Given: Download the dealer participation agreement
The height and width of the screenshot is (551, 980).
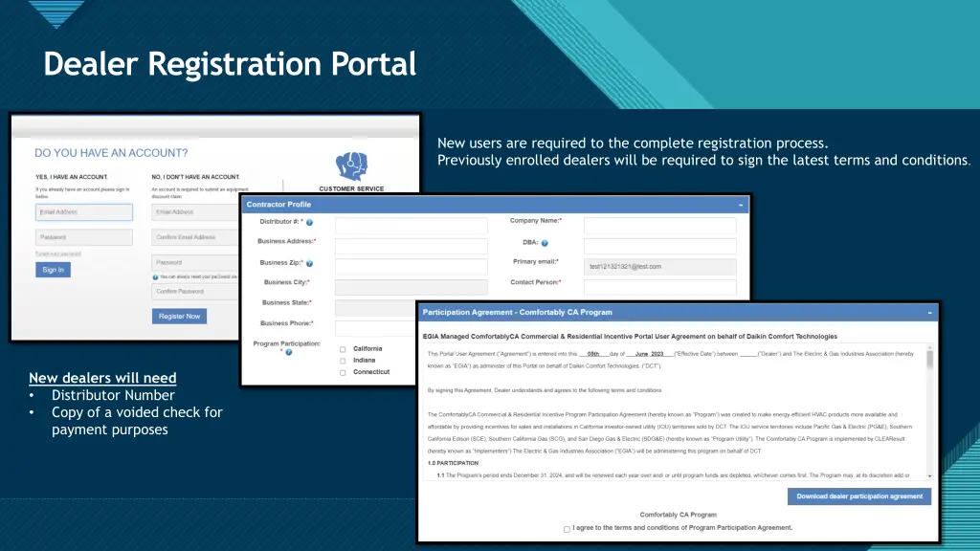Looking at the screenshot, I should click(859, 496).
